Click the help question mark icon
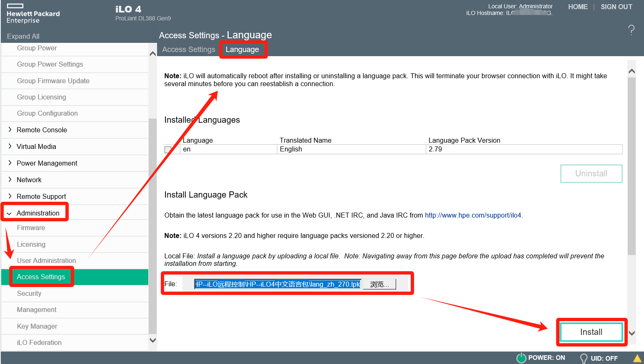644x364 pixels. (631, 30)
